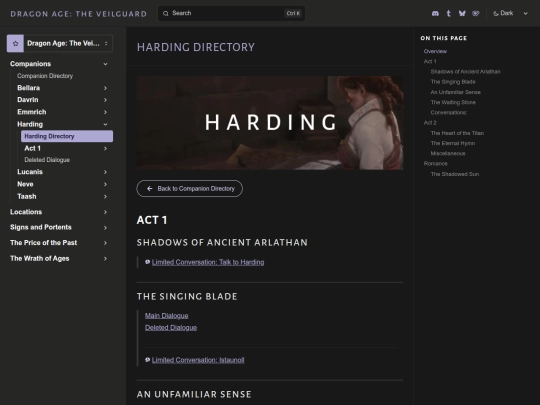Click the Harding Directory page title
Image resolution: width=540 pixels, height=405 pixels.
pos(196,47)
